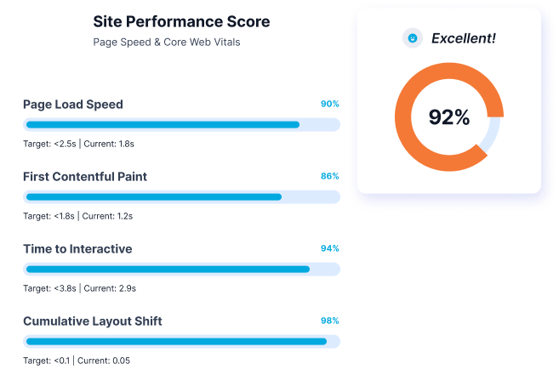Image resolution: width=559 pixels, height=392 pixels.
Task: Click the First Contentful Paint label
Action: [x=85, y=177]
